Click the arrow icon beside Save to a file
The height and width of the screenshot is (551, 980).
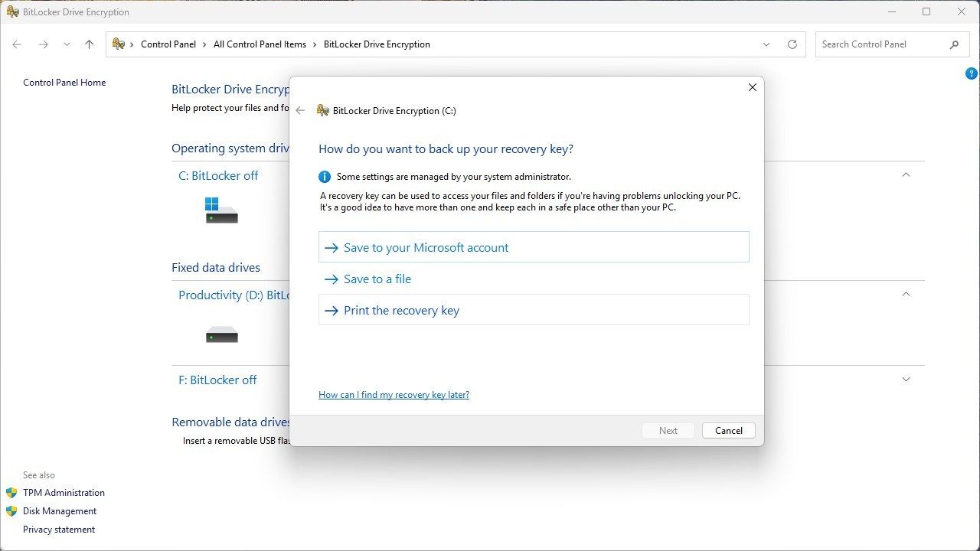332,279
